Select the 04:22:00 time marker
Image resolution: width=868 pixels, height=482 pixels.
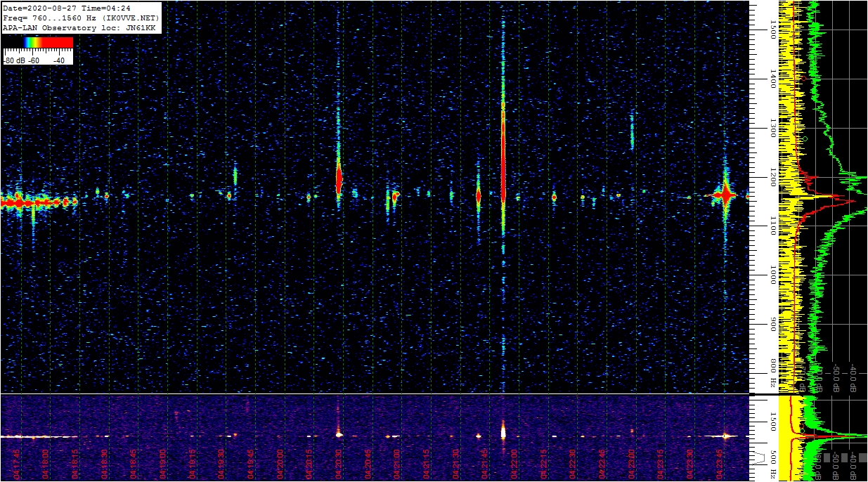[514, 464]
